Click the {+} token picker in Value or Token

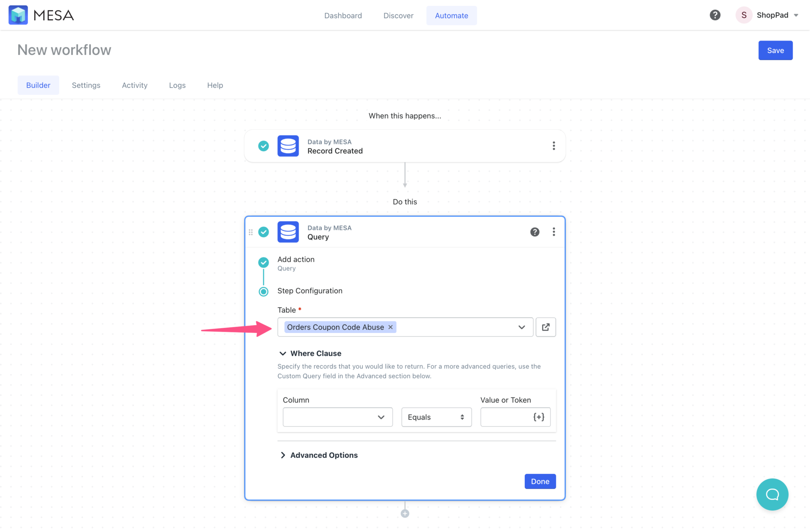(539, 417)
